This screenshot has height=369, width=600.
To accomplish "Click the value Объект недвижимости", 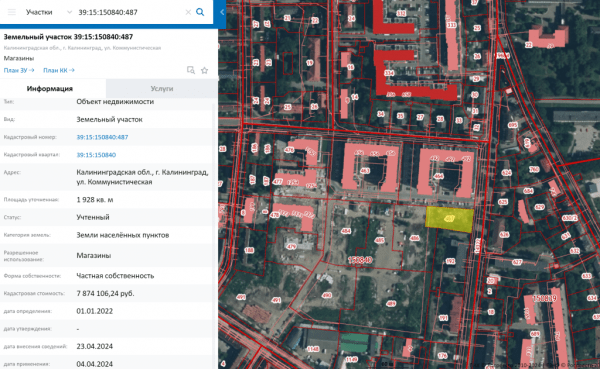I will pos(115,101).
